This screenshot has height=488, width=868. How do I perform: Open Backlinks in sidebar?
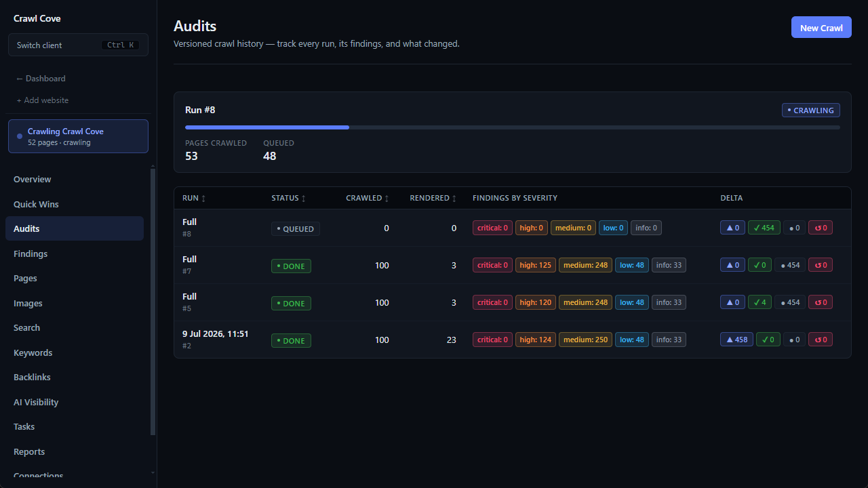(x=75, y=377)
